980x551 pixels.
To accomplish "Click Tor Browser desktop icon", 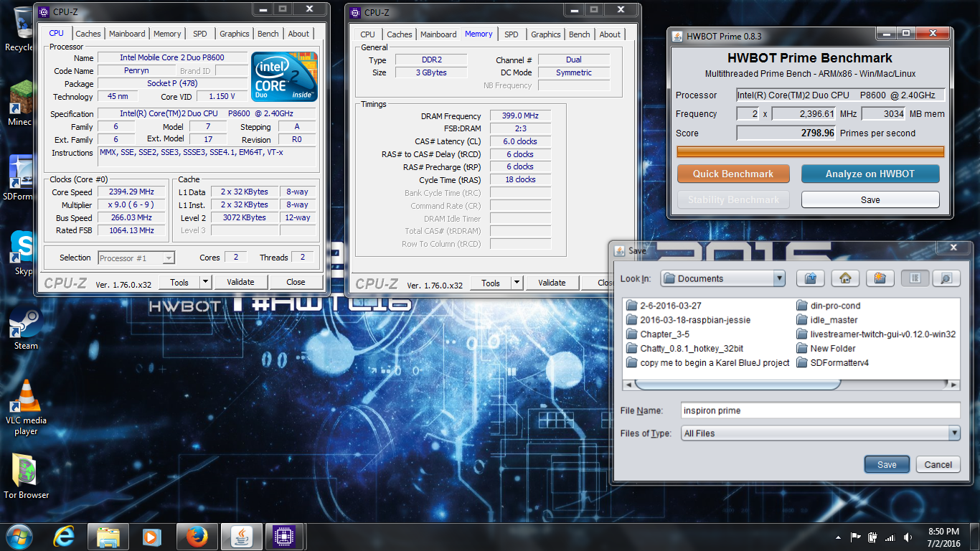I will 27,475.
